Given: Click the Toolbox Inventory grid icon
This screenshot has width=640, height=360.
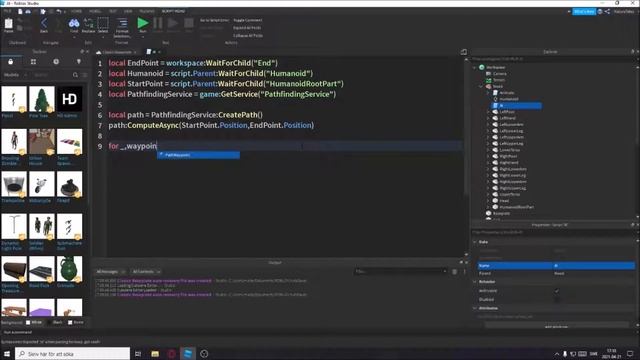Looking at the screenshot, I should (x=33, y=62).
